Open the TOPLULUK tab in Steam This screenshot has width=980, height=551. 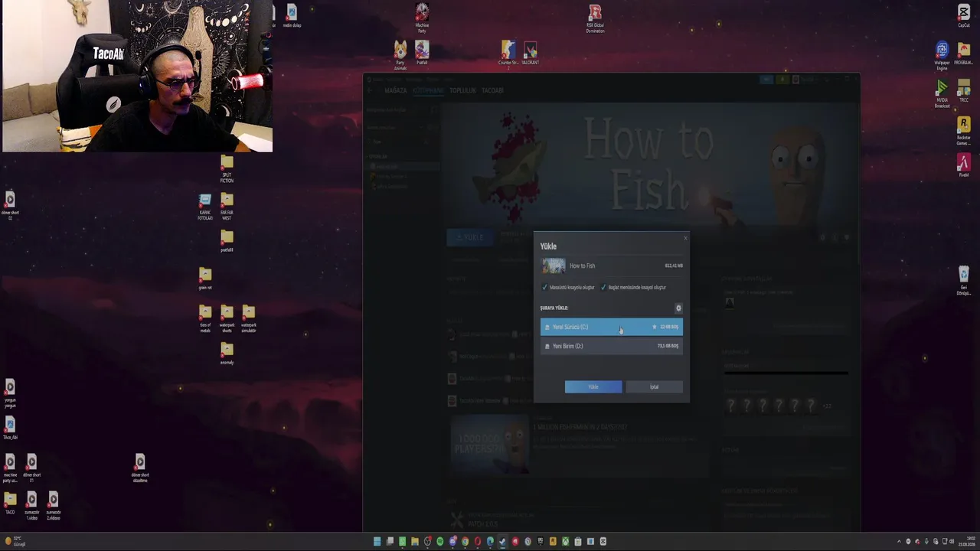(x=462, y=90)
